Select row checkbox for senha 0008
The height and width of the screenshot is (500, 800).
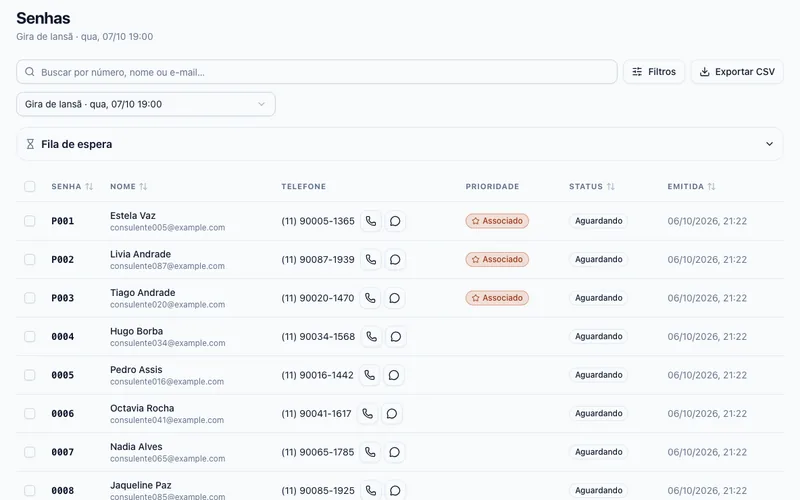(30, 490)
